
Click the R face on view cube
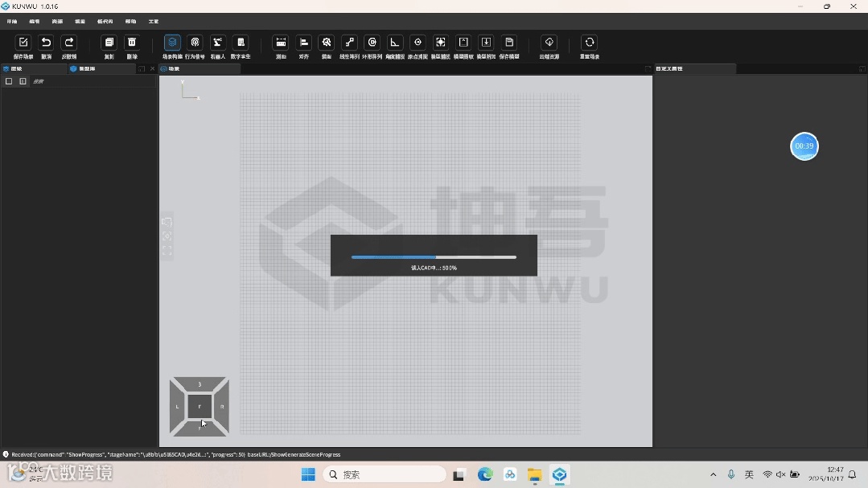click(x=222, y=407)
